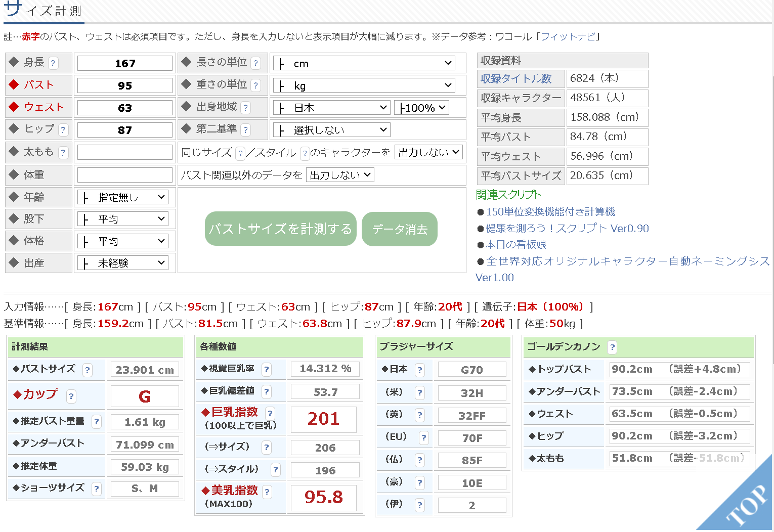Open 全世界対応オリジナルキャラクター自動ネーミング link
Image resolution: width=774 pixels, height=532 pixels.
[628, 261]
